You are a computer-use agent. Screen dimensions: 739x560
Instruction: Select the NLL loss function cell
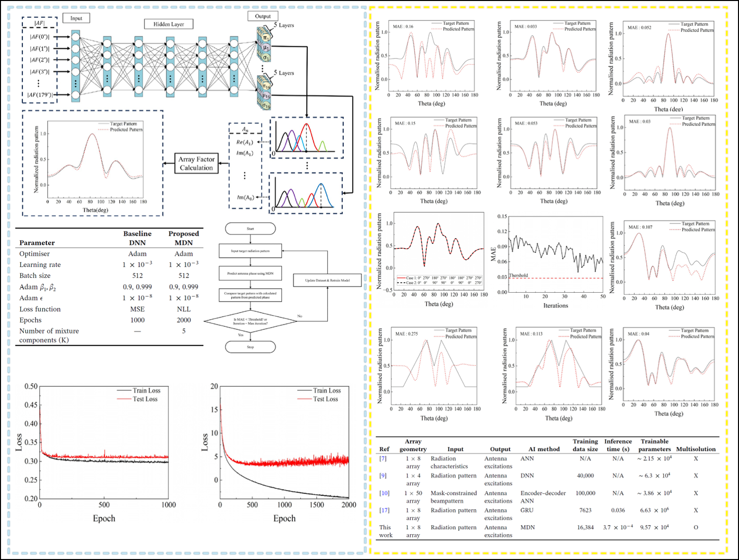(184, 309)
